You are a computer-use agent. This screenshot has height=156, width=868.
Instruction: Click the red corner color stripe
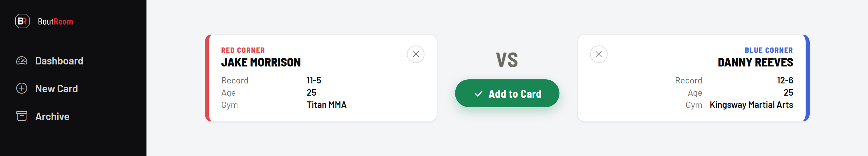[x=207, y=78]
